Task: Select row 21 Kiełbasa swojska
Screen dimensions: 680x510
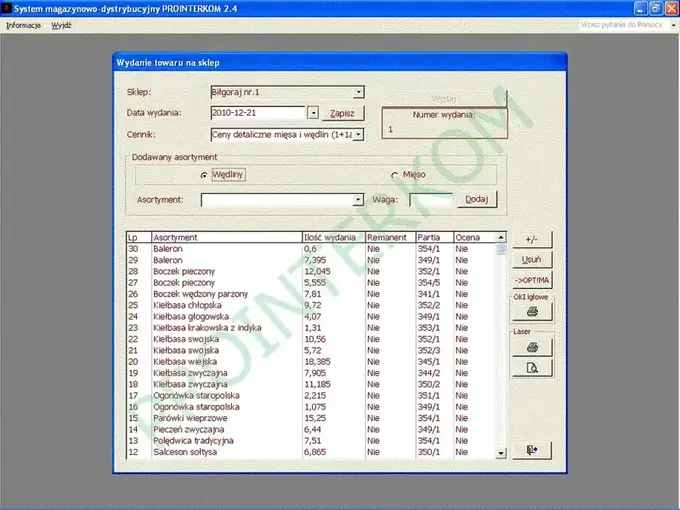Action: [311, 350]
